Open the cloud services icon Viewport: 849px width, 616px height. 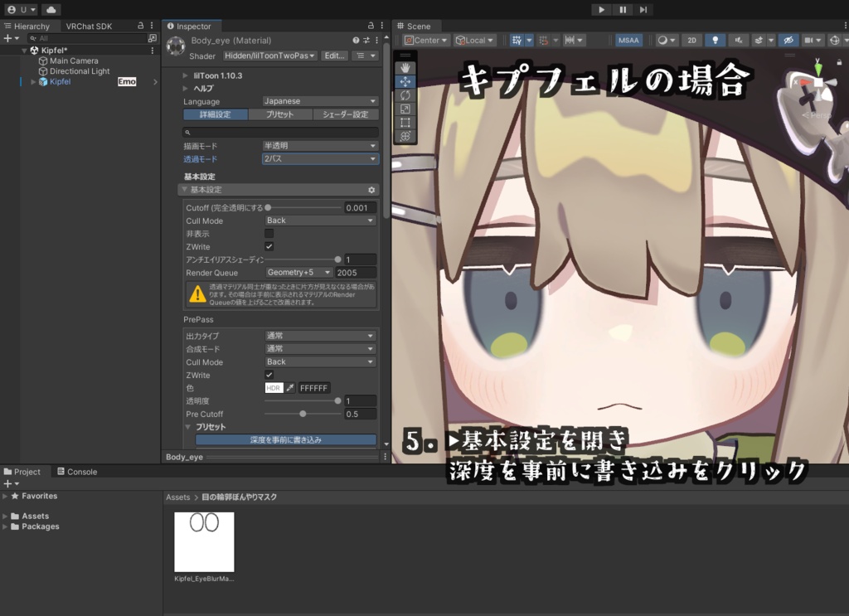51,10
